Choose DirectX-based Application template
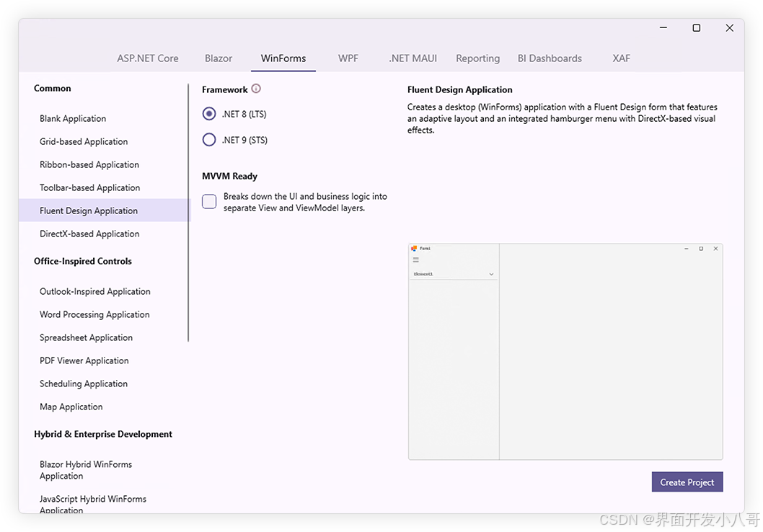The height and width of the screenshot is (532, 763). click(105, 234)
